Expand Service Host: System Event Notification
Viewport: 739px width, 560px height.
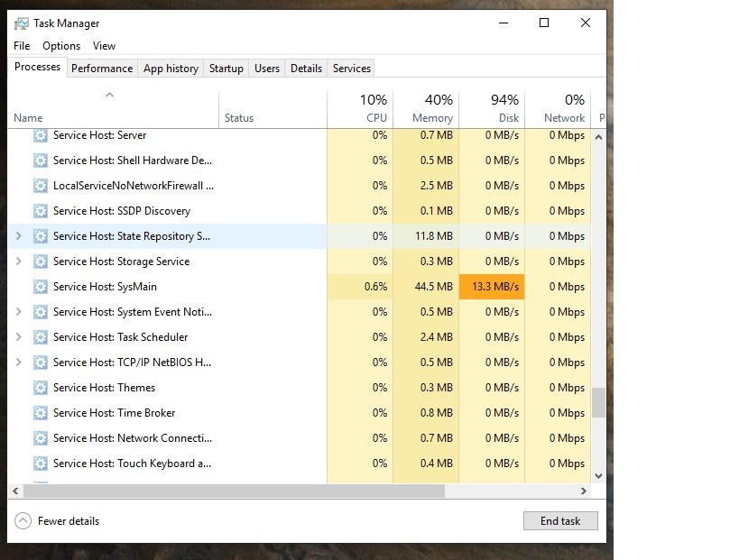[x=18, y=312]
